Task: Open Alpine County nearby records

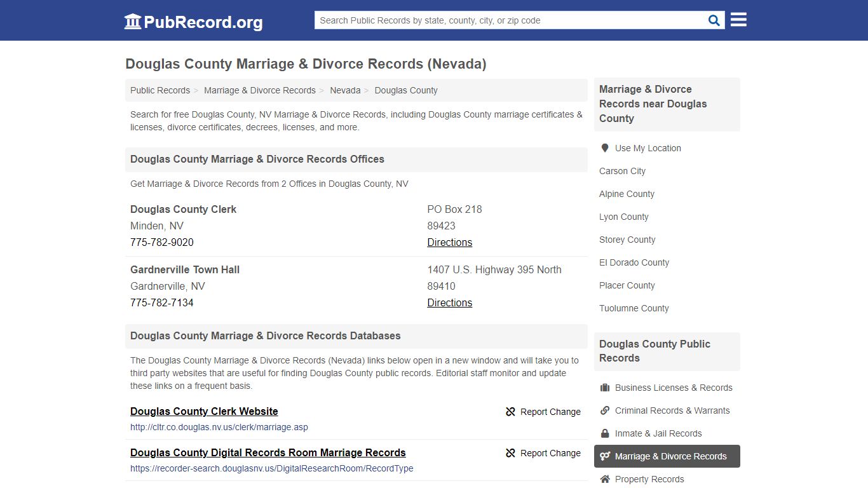Action: pyautogui.click(x=627, y=194)
